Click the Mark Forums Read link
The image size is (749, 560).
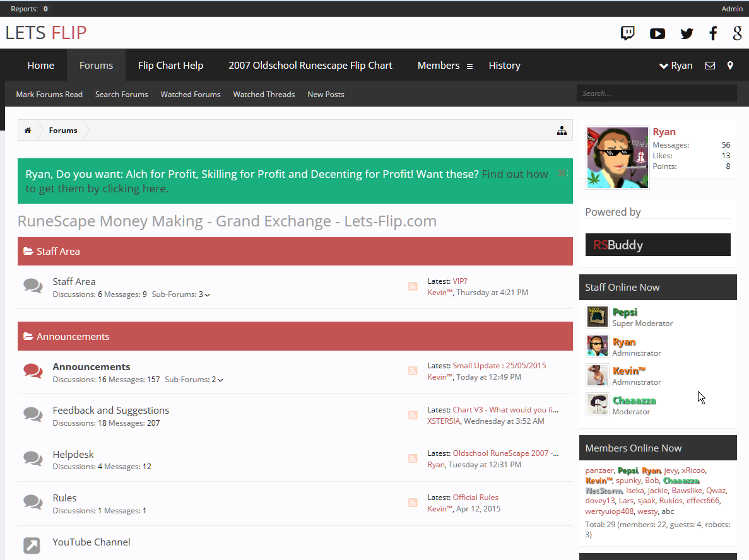[x=49, y=95]
